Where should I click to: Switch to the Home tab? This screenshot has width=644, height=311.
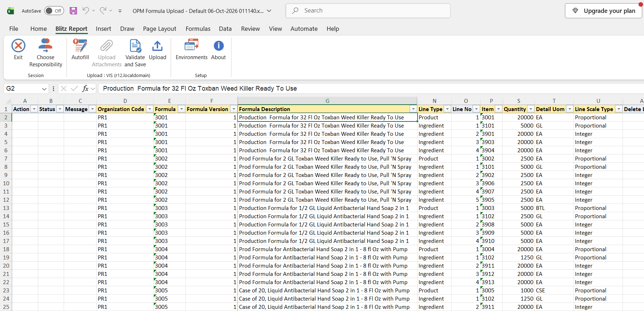(x=39, y=29)
